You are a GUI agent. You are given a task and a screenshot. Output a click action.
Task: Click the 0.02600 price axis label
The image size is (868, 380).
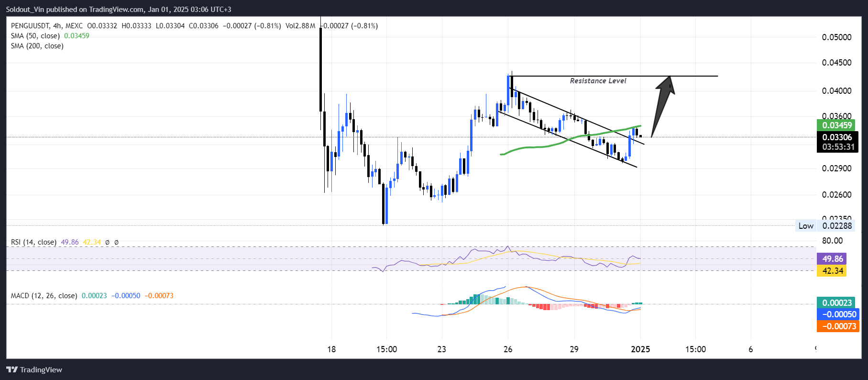coord(836,195)
